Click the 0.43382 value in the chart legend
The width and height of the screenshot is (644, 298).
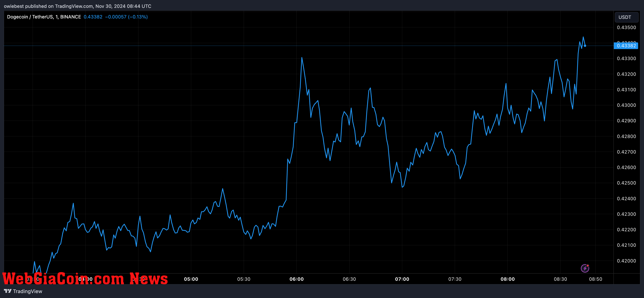pyautogui.click(x=93, y=17)
